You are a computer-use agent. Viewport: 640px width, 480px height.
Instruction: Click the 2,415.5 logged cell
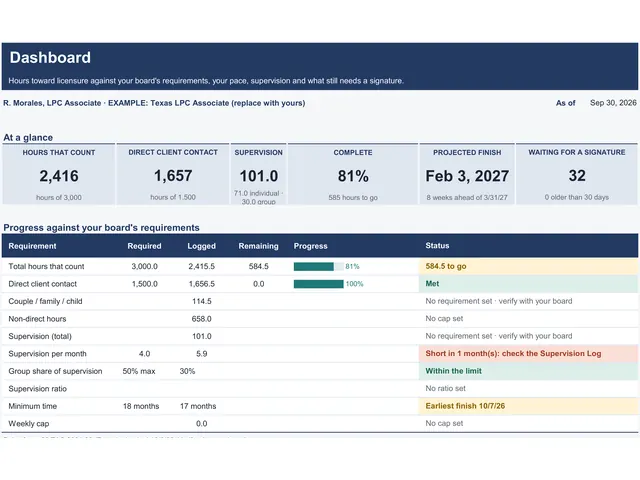[202, 267]
